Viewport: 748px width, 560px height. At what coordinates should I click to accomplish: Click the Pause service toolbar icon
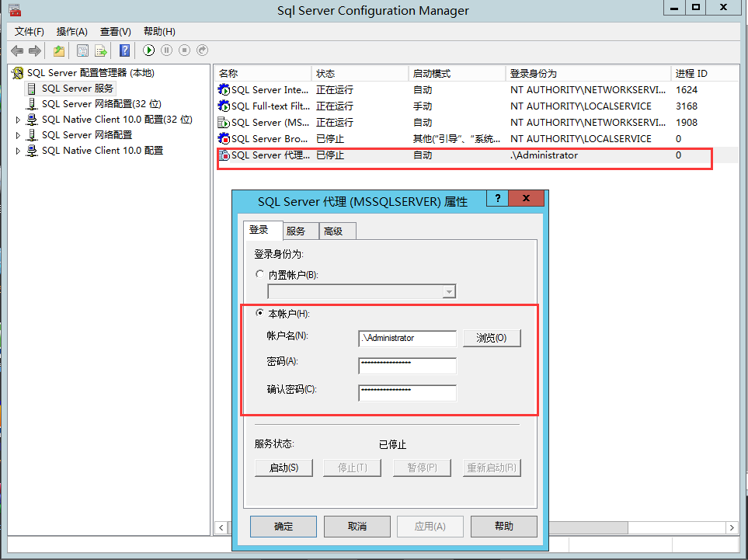[166, 50]
